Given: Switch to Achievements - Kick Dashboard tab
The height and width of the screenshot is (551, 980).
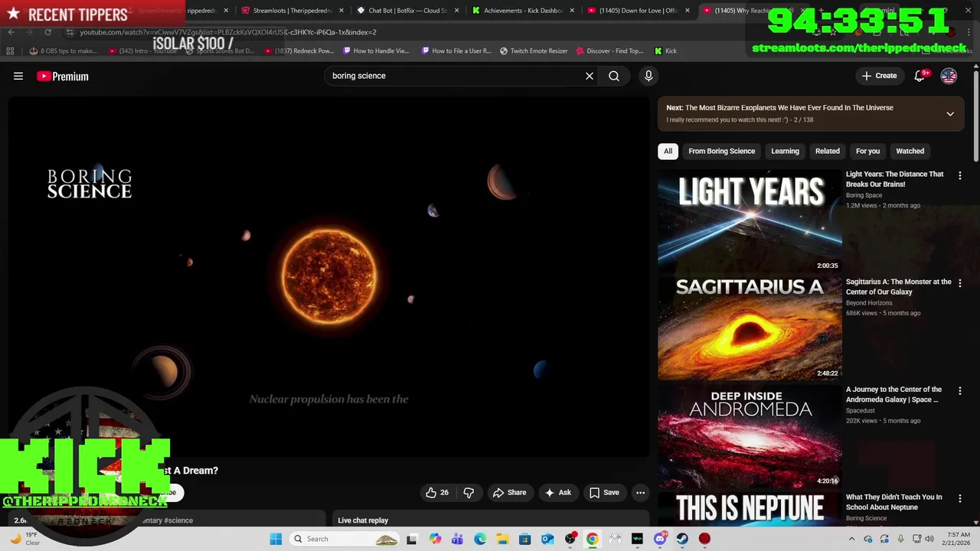Looking at the screenshot, I should pyautogui.click(x=524, y=11).
